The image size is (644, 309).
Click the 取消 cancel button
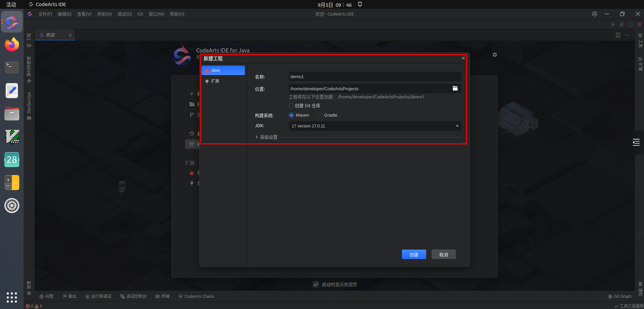[444, 255]
